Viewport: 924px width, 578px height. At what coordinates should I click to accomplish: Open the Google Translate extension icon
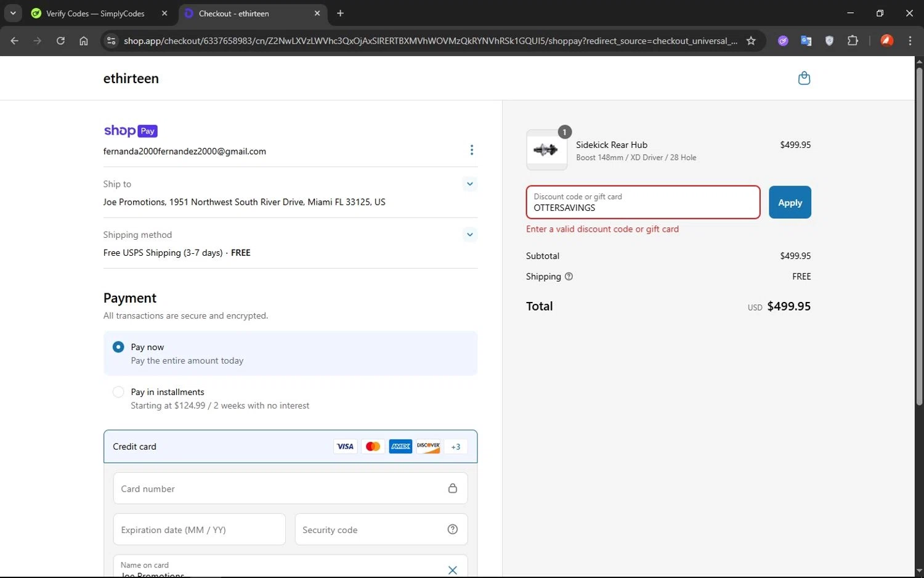[x=806, y=41]
